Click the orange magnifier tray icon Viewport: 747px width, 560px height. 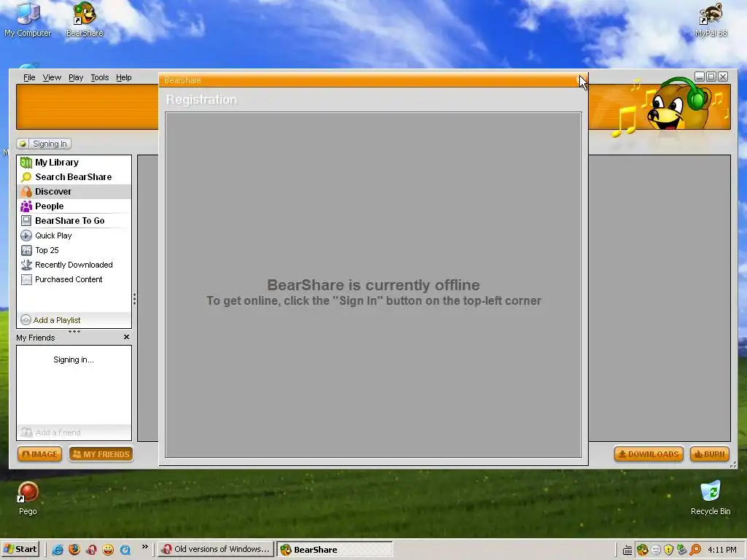(x=695, y=550)
